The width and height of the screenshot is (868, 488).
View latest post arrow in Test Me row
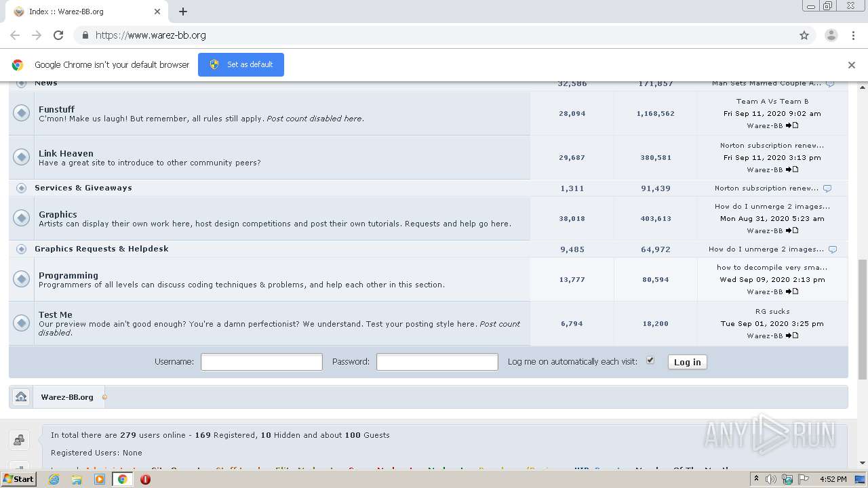792,335
